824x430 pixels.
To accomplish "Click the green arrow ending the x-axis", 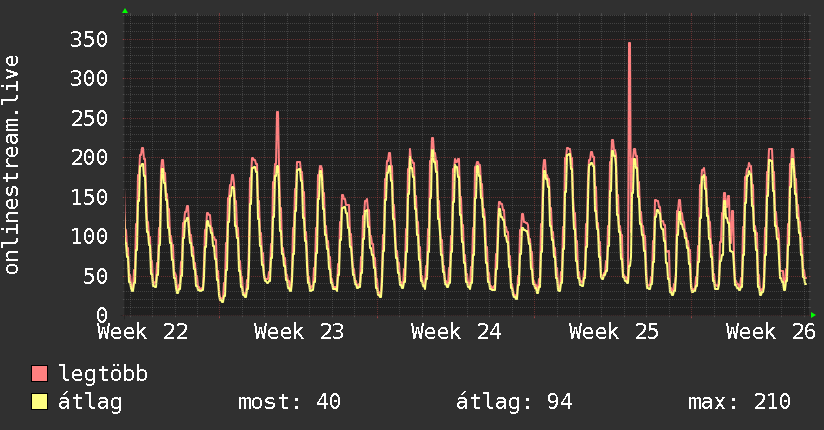I will [813, 315].
